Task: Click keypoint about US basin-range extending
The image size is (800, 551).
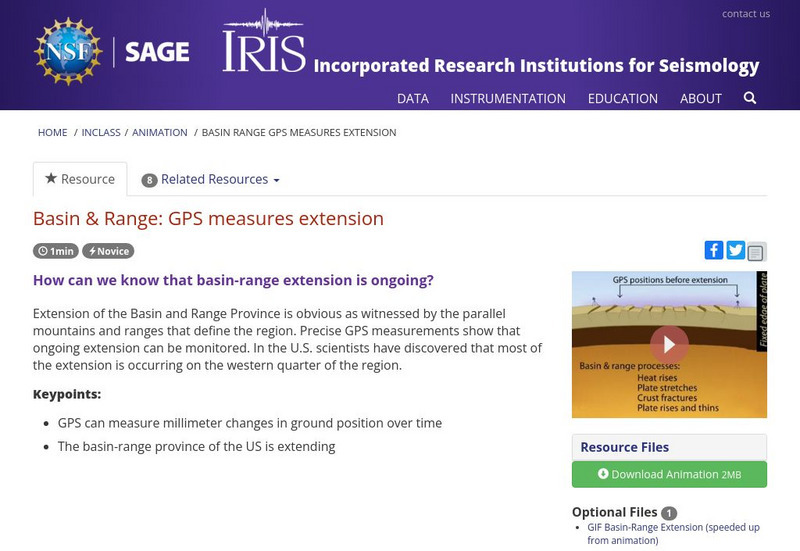Action: click(196, 446)
